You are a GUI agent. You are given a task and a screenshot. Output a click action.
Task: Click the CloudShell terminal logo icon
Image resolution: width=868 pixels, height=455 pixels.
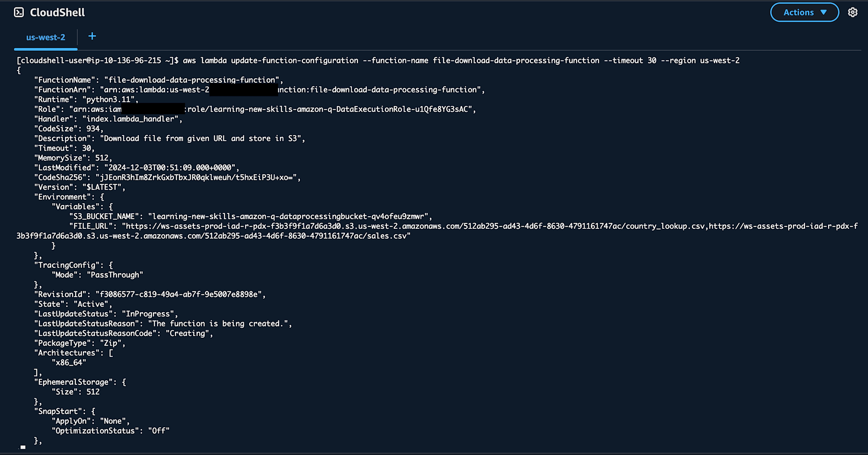19,12
